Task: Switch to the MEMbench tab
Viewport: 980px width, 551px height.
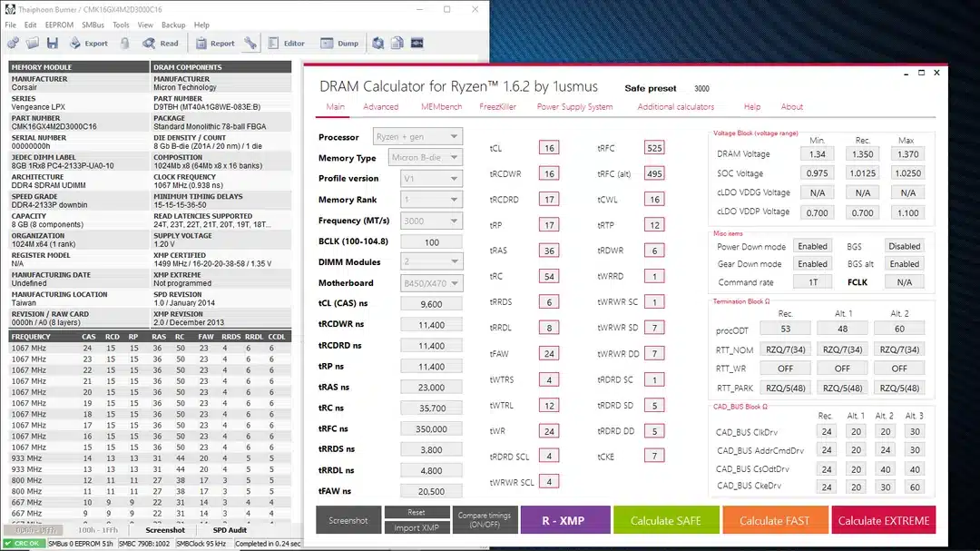Action: [441, 107]
